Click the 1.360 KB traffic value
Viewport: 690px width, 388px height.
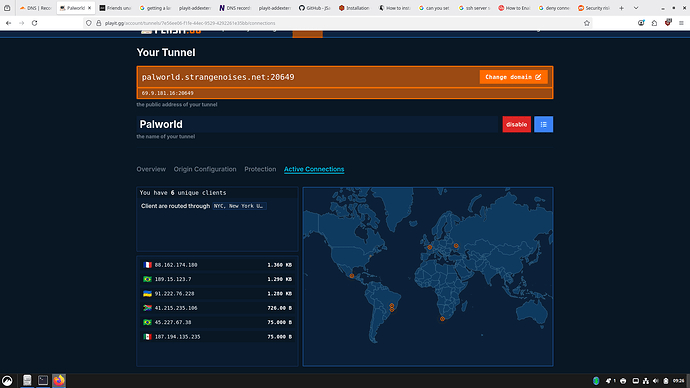click(x=279, y=265)
